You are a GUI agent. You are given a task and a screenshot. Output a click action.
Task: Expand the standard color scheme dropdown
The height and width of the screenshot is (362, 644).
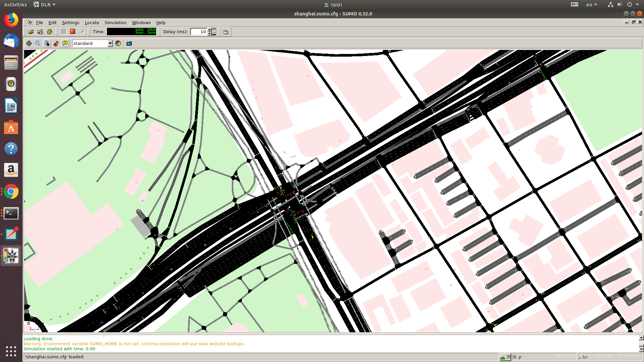[x=110, y=44]
